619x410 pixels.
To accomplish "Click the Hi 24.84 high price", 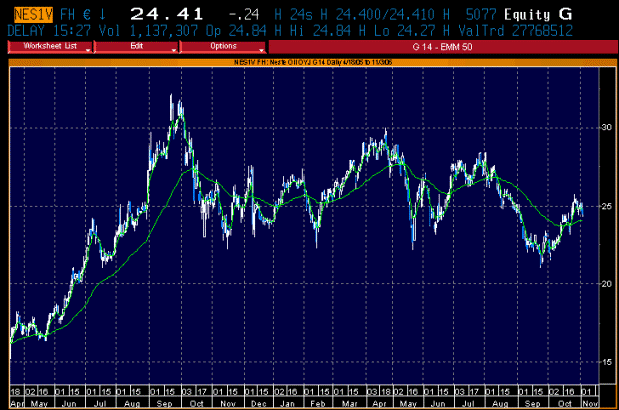I will tap(320, 30).
